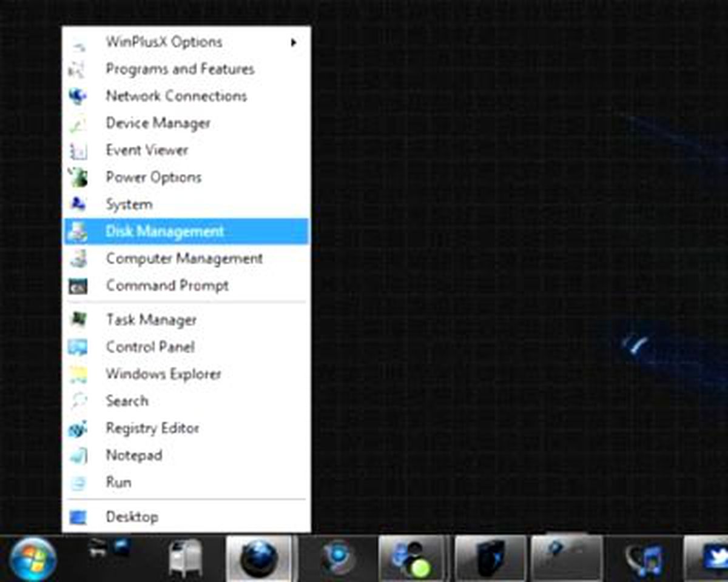Click the highlighted Disk Management entry
Viewport: 728px width, 582px height.
click(186, 232)
